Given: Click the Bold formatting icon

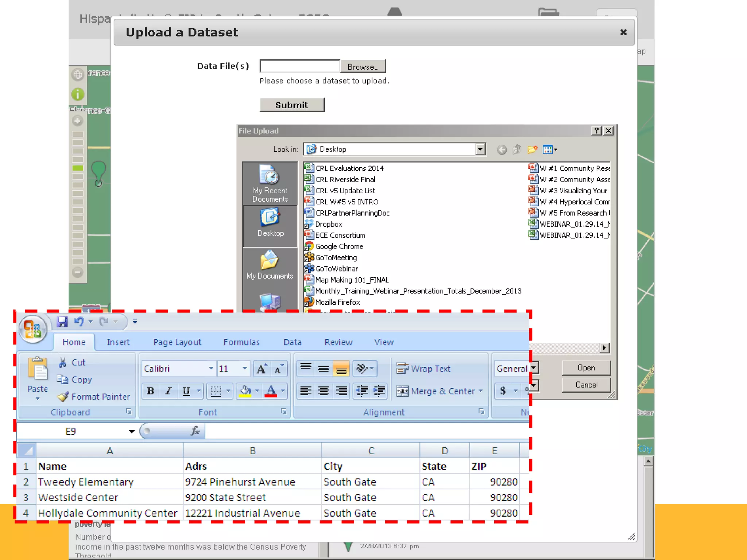Looking at the screenshot, I should click(150, 391).
